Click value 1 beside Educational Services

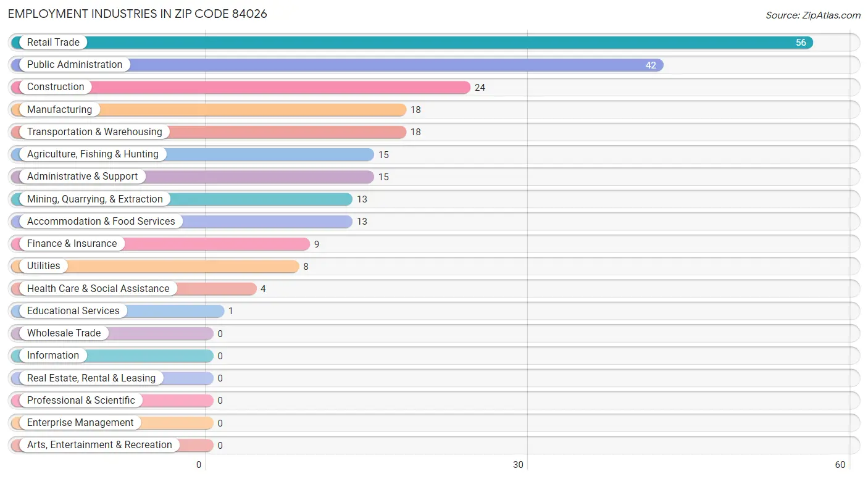coord(231,311)
